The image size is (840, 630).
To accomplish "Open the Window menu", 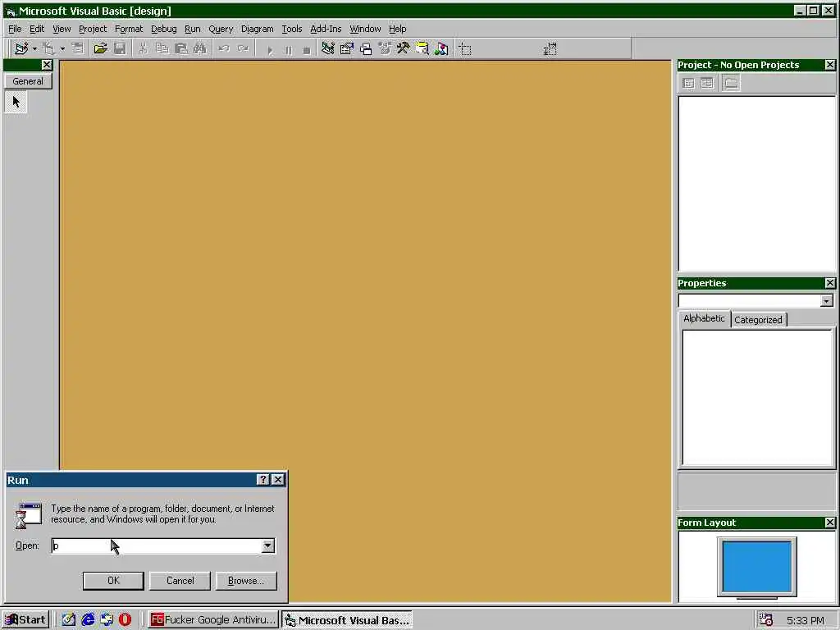I will coord(365,29).
